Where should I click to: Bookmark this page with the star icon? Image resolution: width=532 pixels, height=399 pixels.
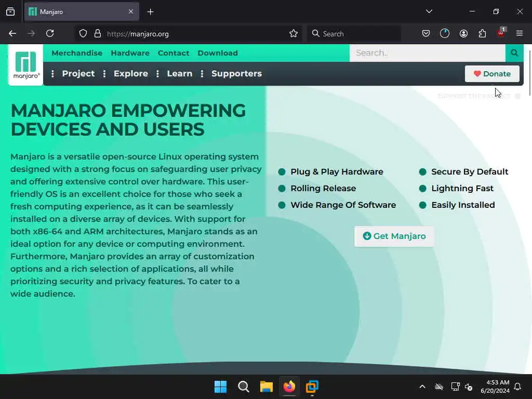pos(294,34)
